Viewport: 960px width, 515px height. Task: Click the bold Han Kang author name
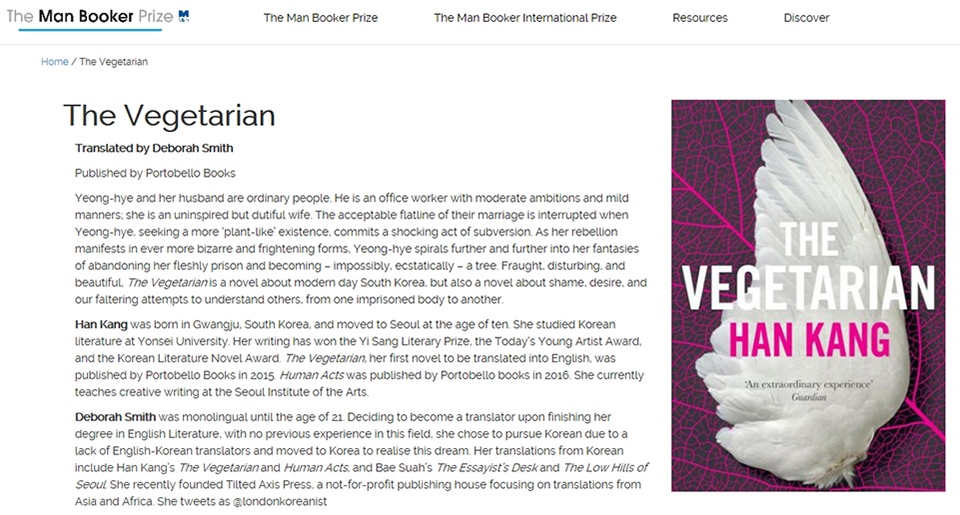coord(101,325)
